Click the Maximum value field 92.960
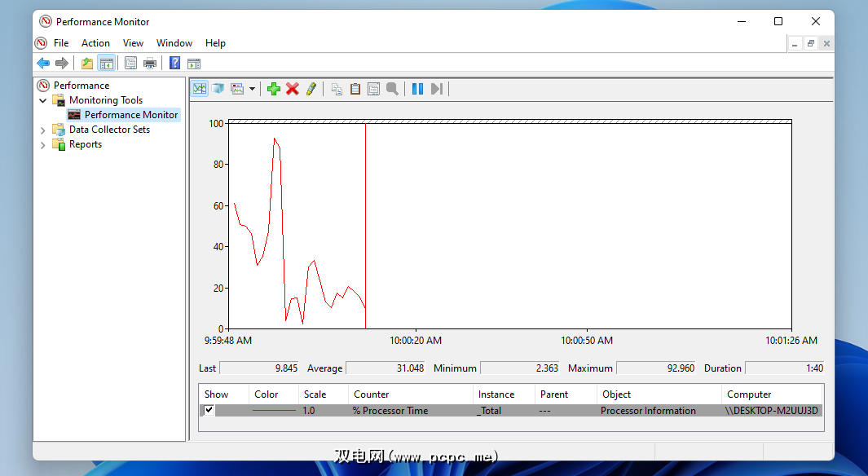Image resolution: width=868 pixels, height=476 pixels. point(656,368)
